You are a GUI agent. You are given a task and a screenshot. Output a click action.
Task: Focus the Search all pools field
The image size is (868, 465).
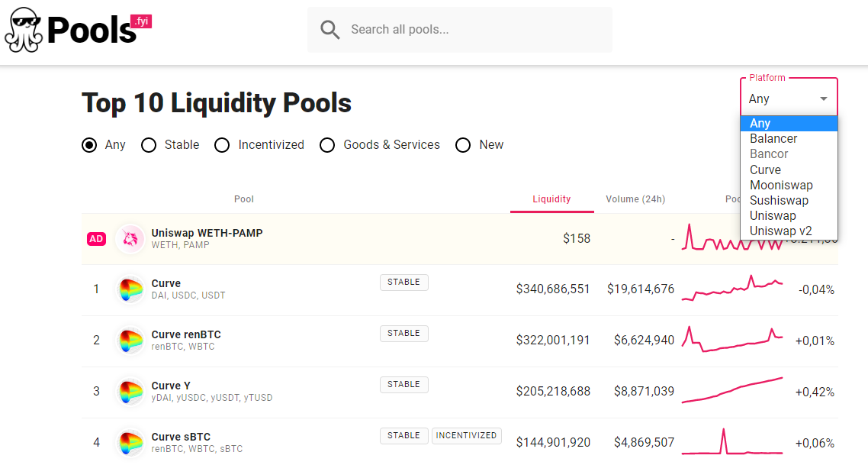459,30
